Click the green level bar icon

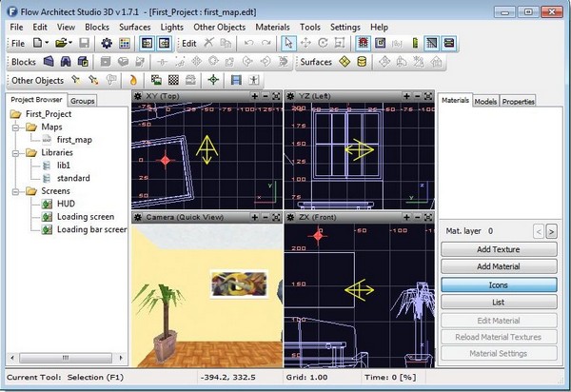415,43
